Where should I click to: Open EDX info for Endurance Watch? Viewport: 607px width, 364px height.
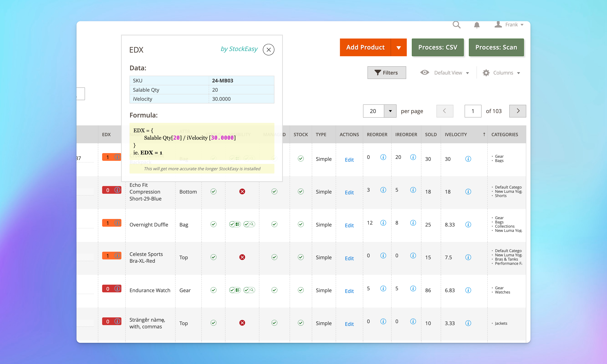(117, 289)
